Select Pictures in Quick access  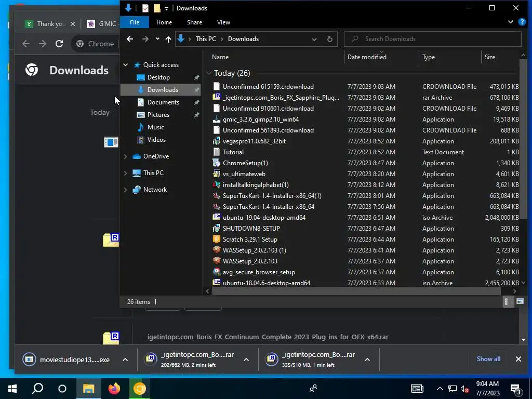pos(158,115)
